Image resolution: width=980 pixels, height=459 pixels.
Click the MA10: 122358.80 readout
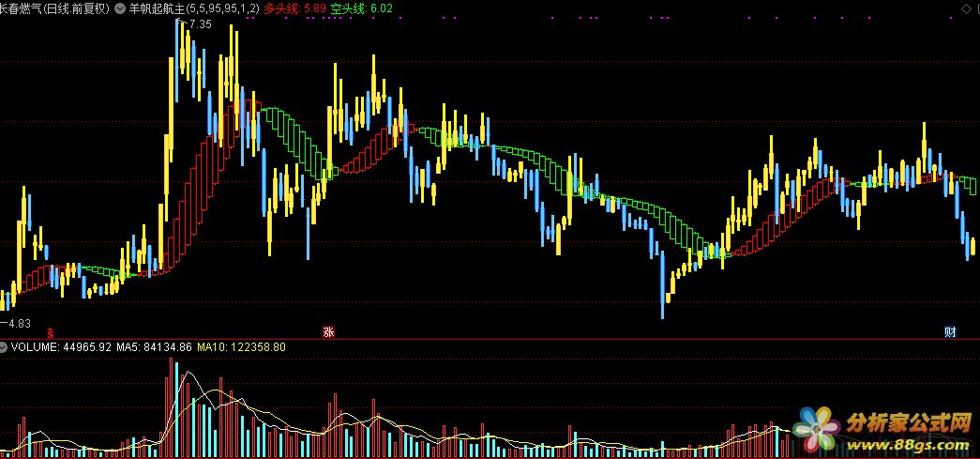point(241,347)
